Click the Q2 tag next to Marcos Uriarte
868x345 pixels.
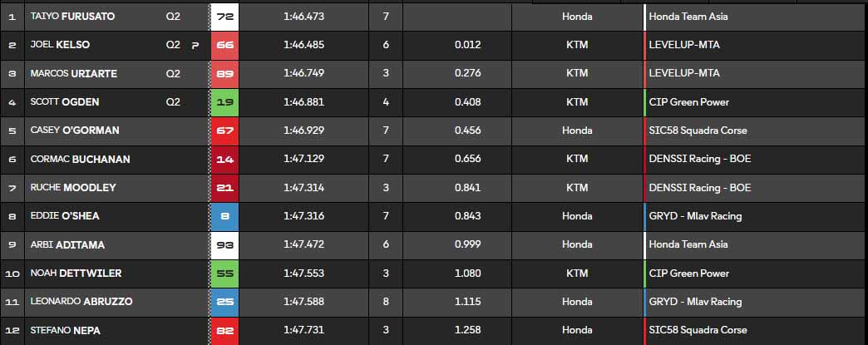click(x=173, y=74)
